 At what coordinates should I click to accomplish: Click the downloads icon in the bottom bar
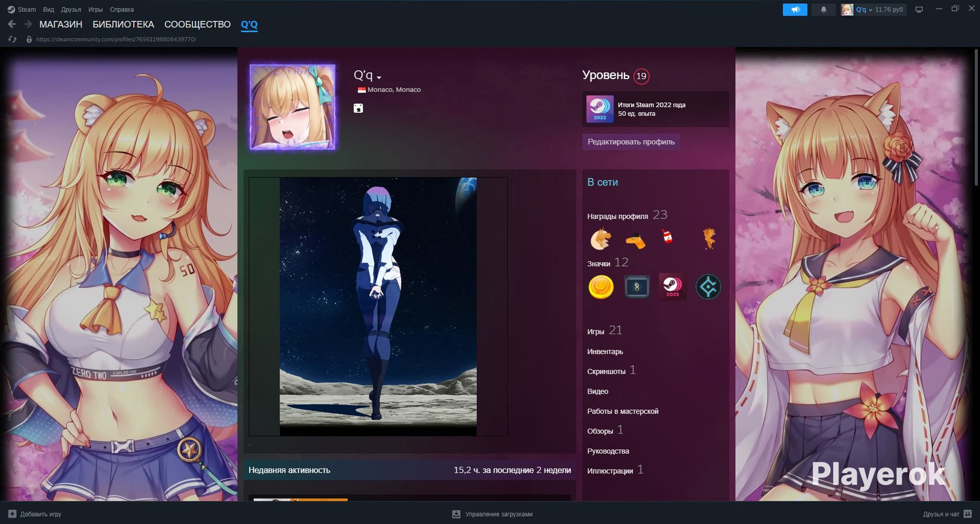tap(456, 514)
